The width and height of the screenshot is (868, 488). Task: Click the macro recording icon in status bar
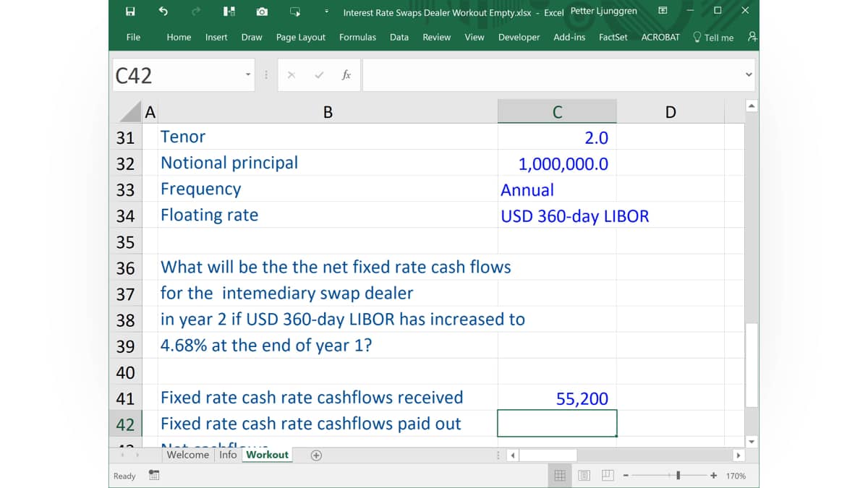154,476
